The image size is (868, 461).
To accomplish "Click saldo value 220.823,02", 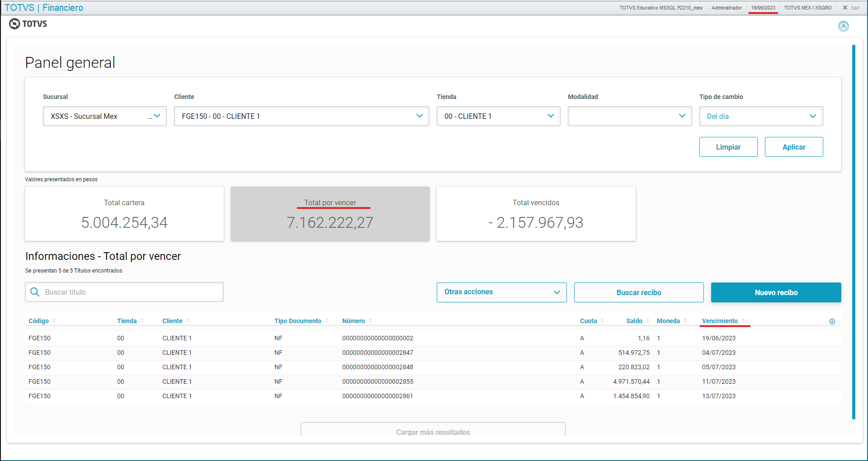I will (x=634, y=367).
